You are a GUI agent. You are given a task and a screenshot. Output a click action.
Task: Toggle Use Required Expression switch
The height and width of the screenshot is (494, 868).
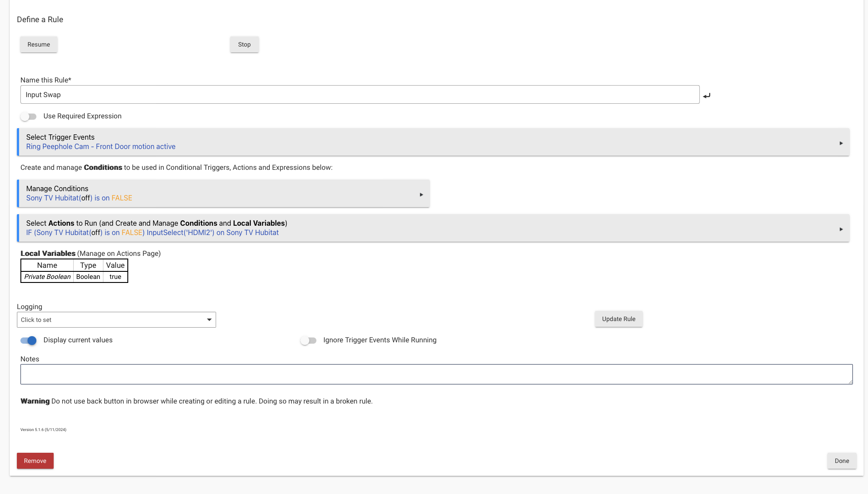(x=29, y=117)
